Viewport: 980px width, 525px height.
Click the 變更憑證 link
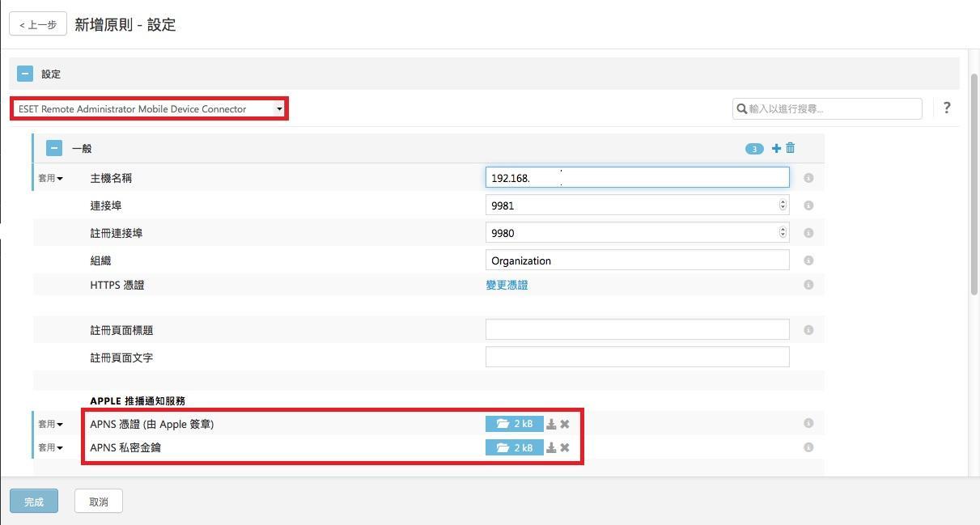pos(507,285)
